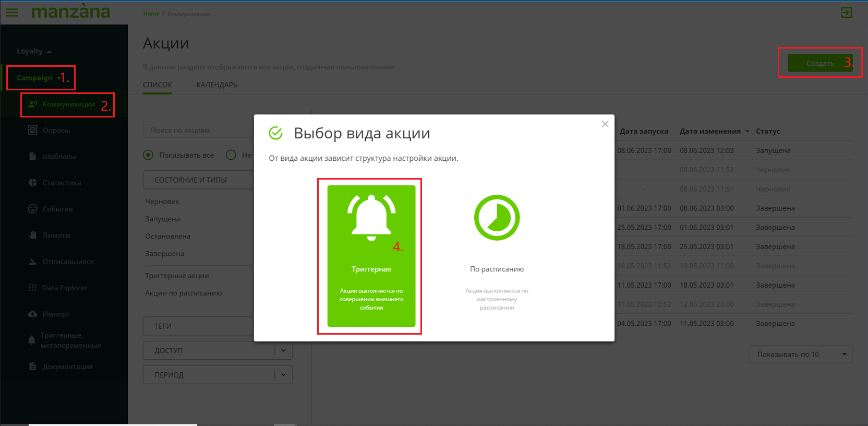Click the hamburger menu icon

[x=11, y=12]
